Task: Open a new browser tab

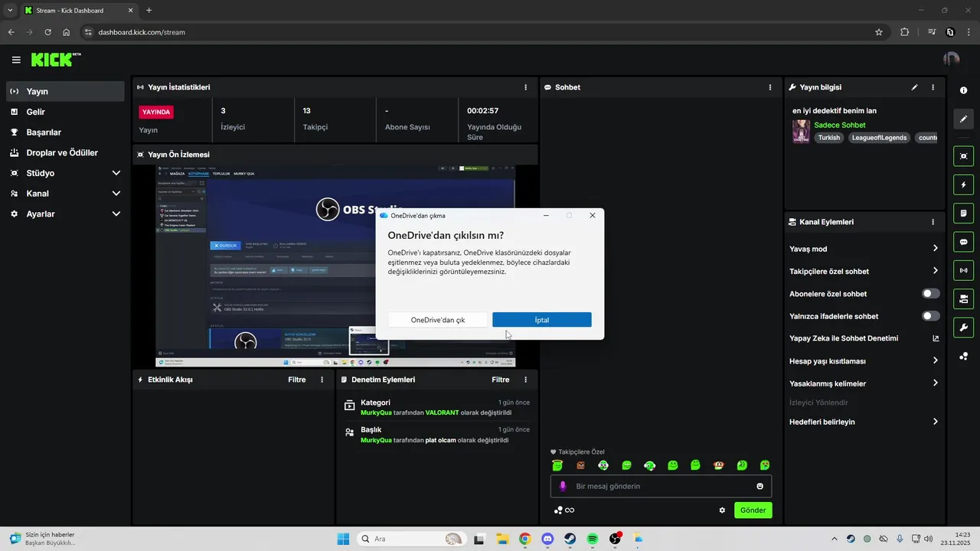Action: click(x=149, y=11)
